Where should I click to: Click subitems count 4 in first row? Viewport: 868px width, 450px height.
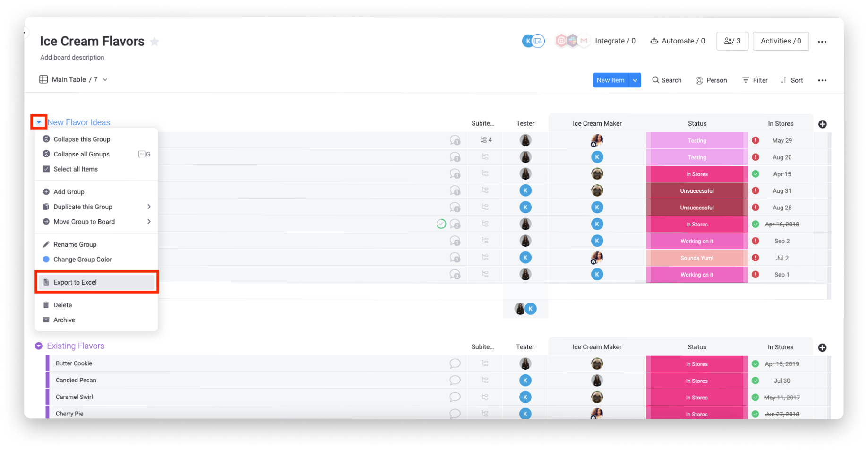tap(486, 140)
